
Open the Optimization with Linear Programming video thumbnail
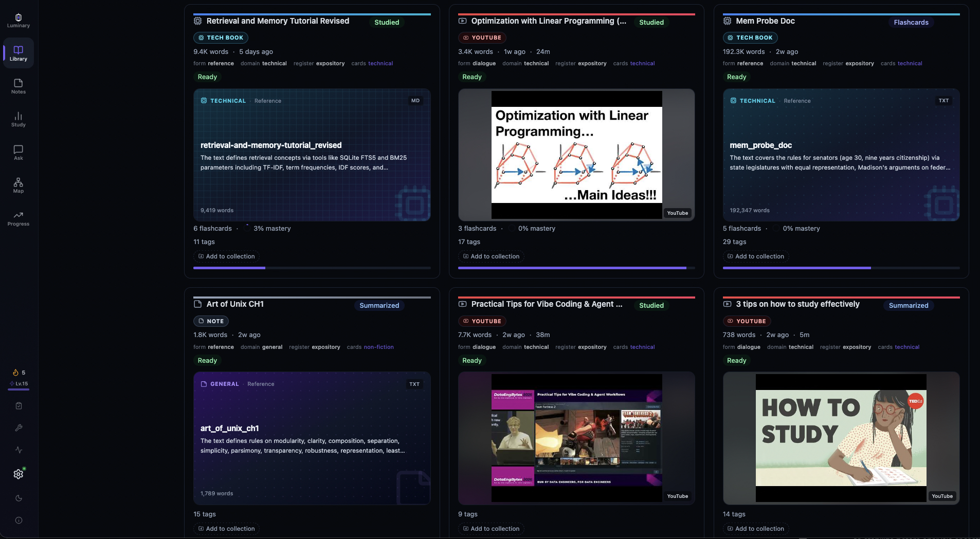(x=576, y=155)
